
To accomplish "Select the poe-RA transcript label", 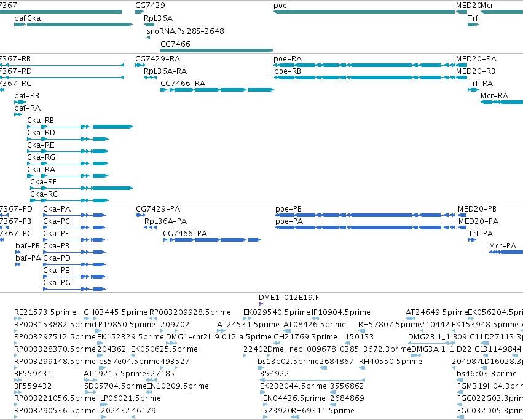I will [x=288, y=59].
